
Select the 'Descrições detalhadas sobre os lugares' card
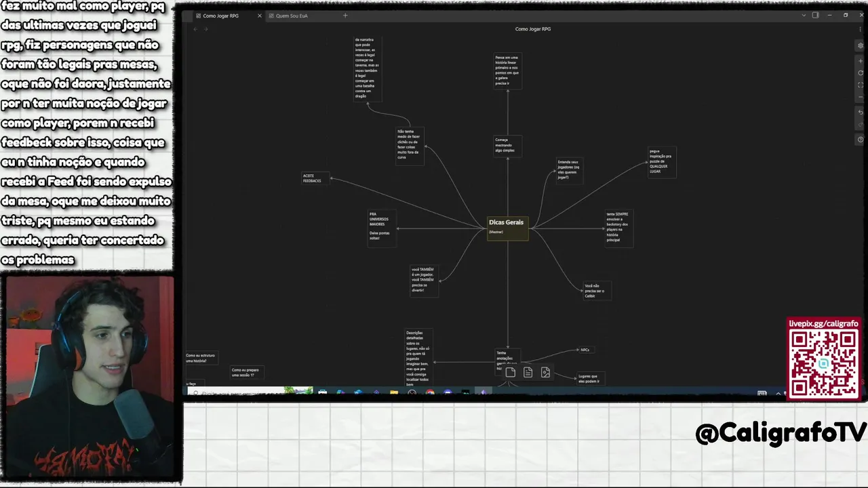click(x=418, y=358)
